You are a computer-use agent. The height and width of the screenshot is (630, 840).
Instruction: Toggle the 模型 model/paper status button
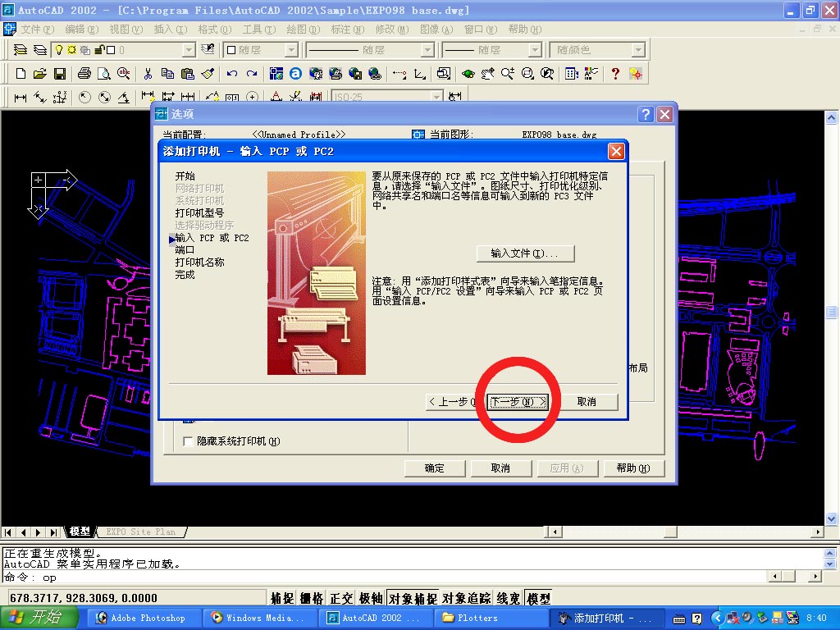point(538,598)
